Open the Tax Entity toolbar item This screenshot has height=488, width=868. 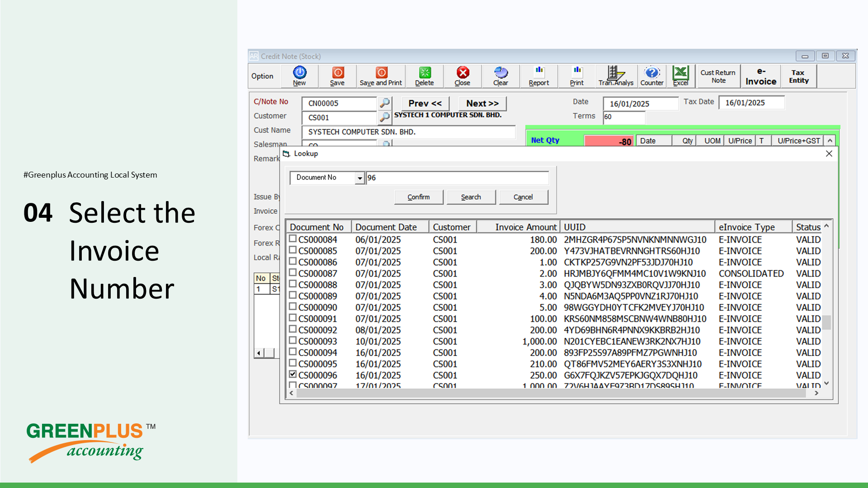coord(799,76)
